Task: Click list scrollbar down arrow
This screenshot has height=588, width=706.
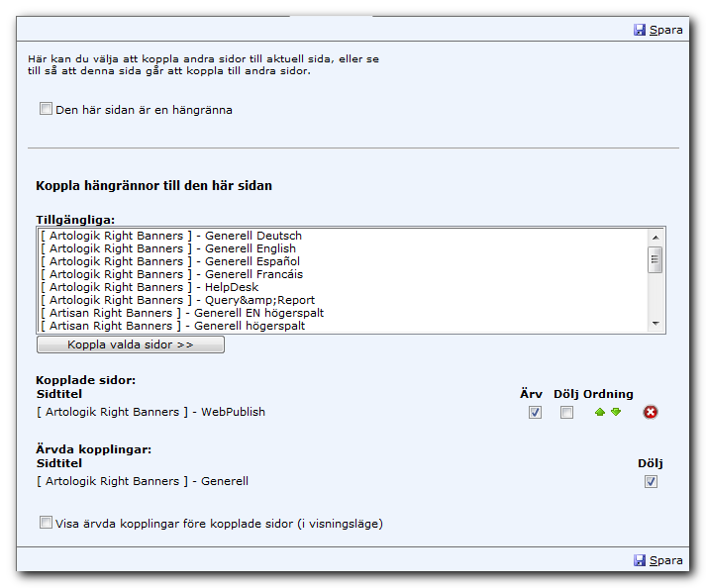Action: pyautogui.click(x=656, y=324)
